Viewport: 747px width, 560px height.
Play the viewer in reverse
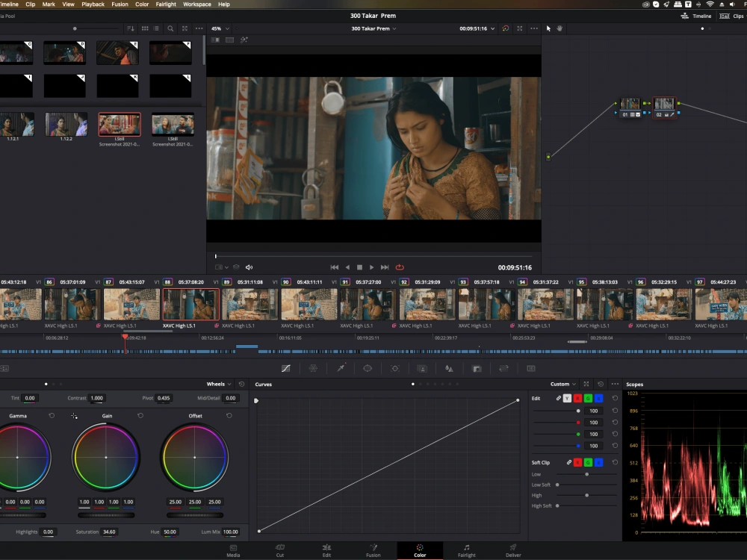[x=347, y=267]
